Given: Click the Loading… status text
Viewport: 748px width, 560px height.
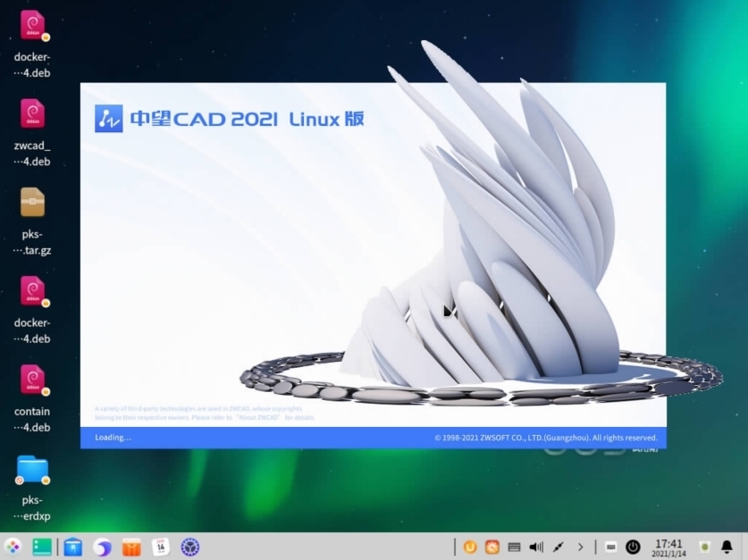Looking at the screenshot, I should [x=113, y=438].
